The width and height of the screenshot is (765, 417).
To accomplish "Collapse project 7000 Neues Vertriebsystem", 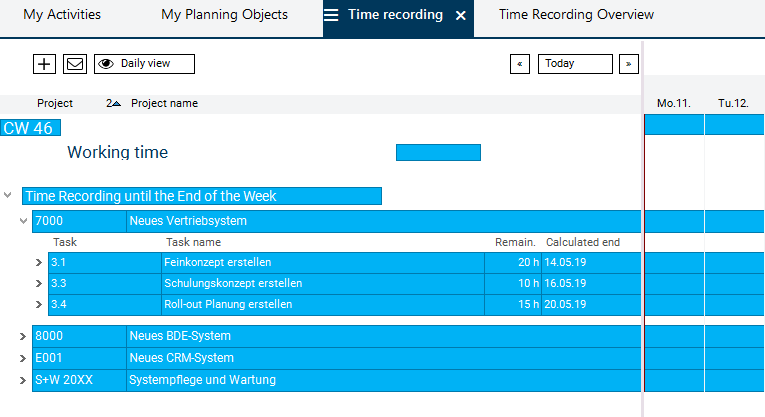I will [23, 221].
